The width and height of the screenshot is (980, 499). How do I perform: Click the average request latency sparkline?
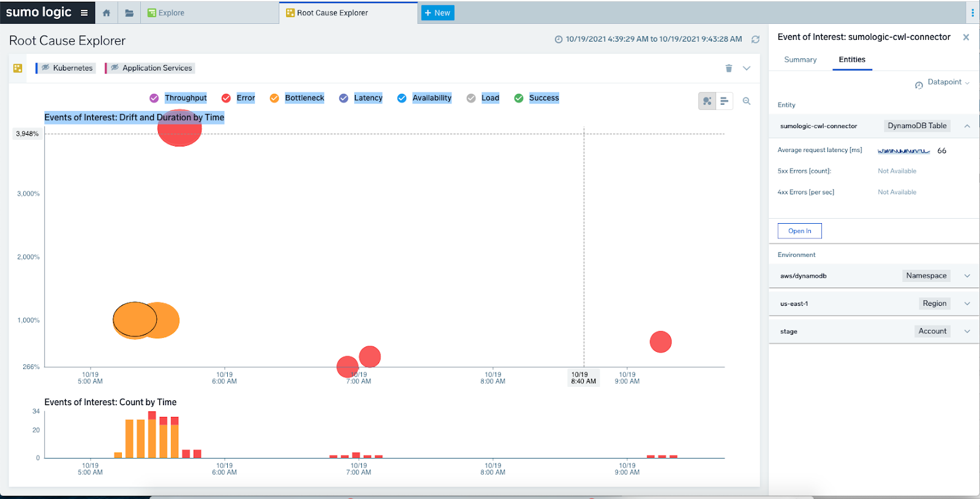(903, 151)
